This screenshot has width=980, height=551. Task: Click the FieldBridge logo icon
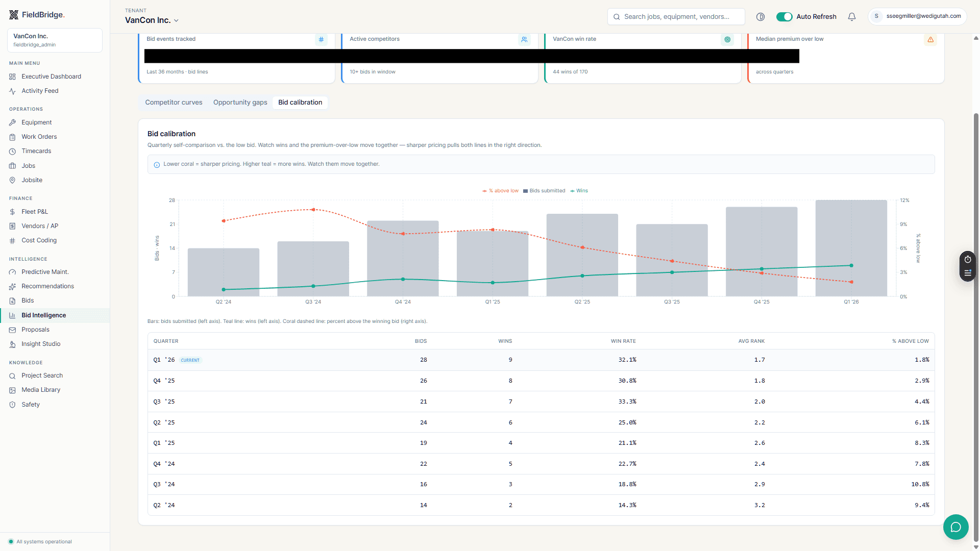14,15
